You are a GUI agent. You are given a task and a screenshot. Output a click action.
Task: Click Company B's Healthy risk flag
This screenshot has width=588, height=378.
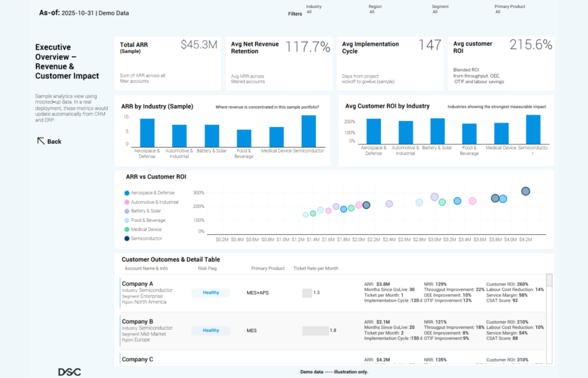[x=211, y=330]
